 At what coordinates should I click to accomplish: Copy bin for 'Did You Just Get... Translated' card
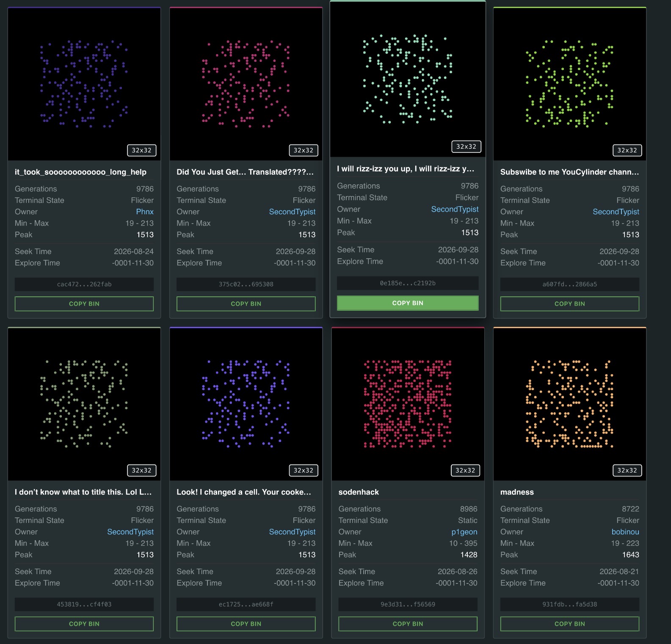tap(246, 304)
